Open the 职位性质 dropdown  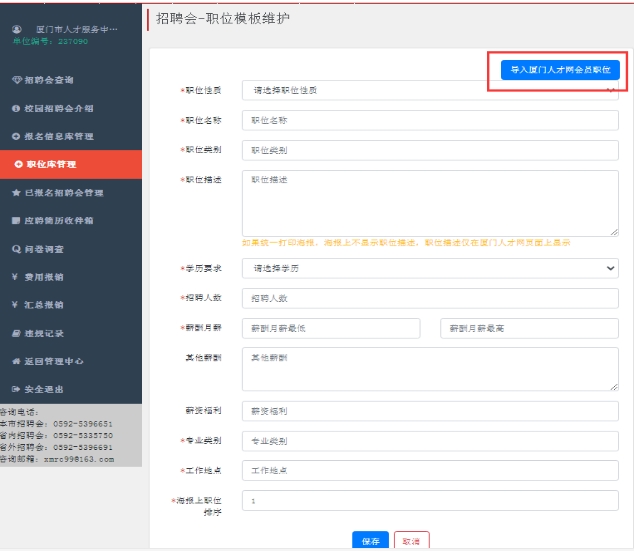click(x=430, y=91)
